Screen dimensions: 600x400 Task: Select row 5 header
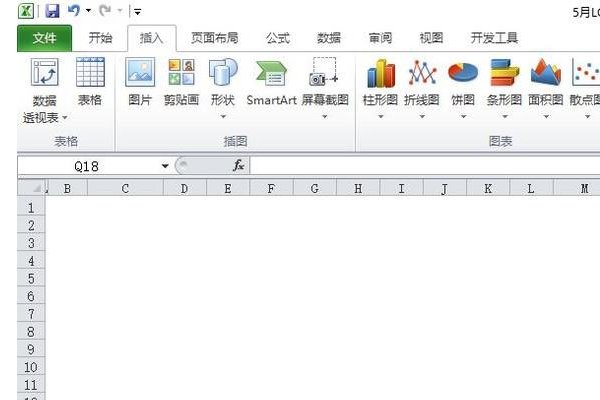coord(31,278)
